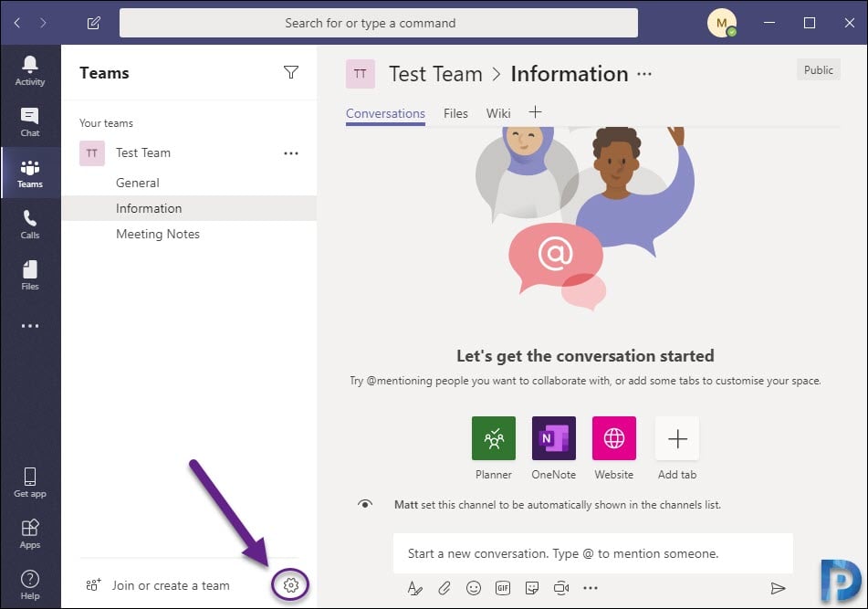This screenshot has width=868, height=609.
Task: Go back with the left arrow
Action: coord(17,23)
